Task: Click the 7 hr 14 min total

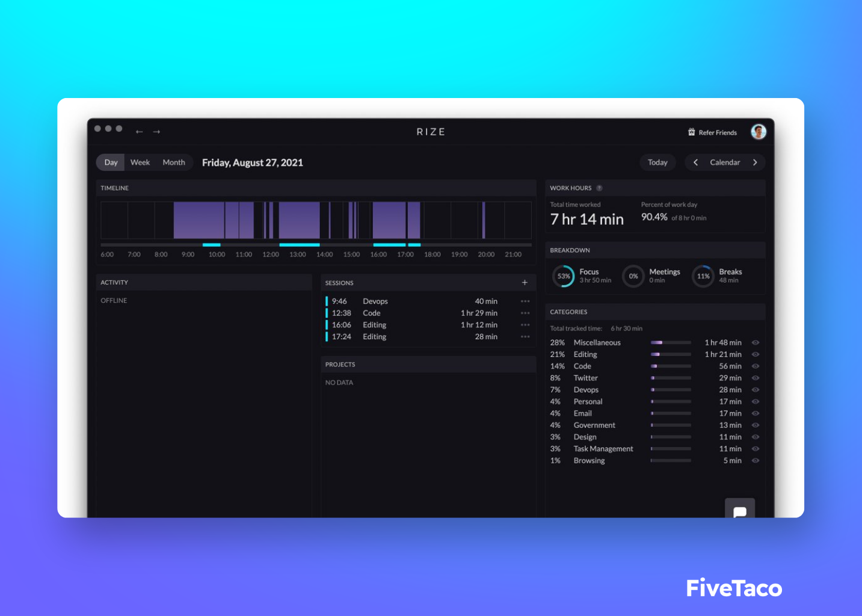Action: (x=586, y=220)
